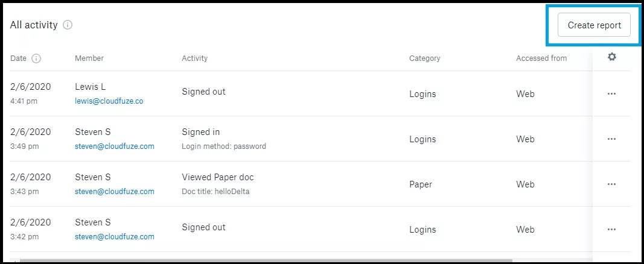
Task: Show info tooltip next to All activity
Action: [x=68, y=25]
